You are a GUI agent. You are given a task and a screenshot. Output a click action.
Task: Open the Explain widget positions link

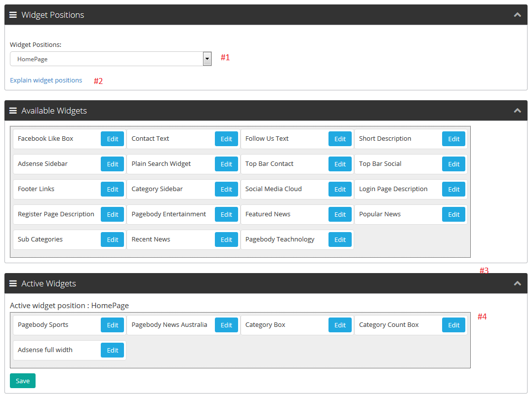tap(46, 80)
